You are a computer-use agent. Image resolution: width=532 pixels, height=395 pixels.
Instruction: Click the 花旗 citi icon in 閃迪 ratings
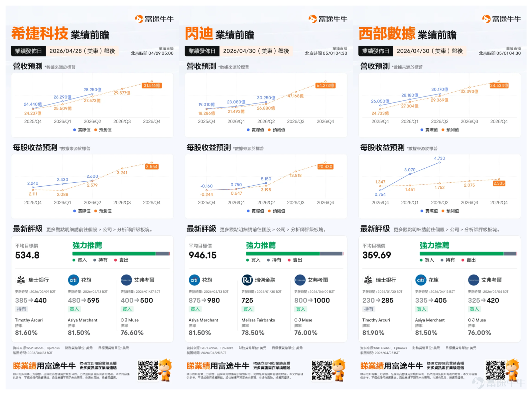194,280
